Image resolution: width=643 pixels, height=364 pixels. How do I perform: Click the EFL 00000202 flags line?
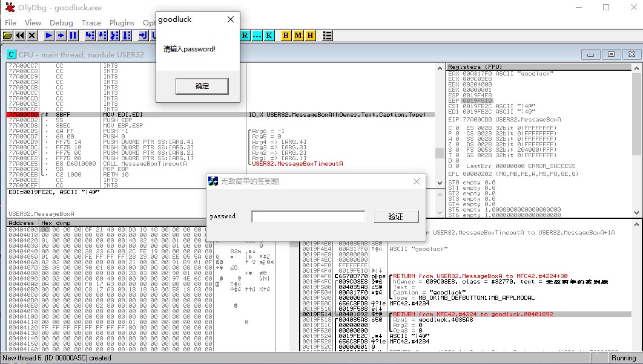point(513,174)
